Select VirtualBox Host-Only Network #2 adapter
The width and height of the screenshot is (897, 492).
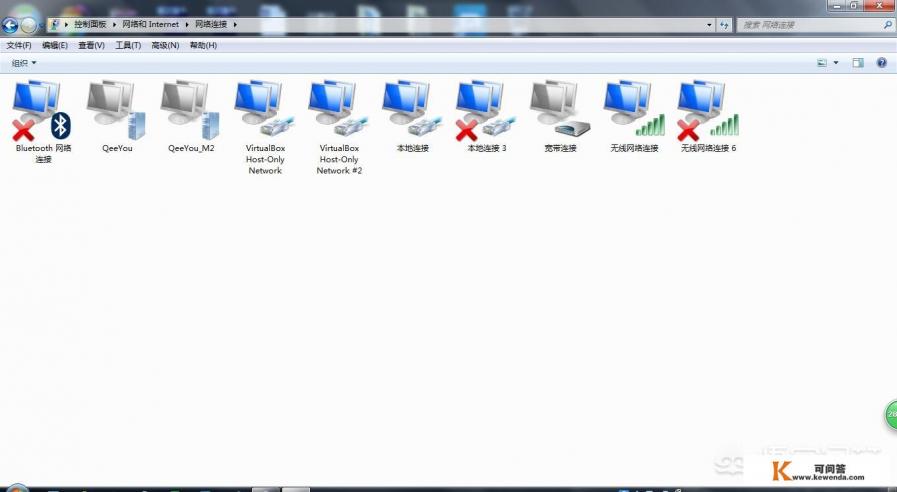click(x=339, y=112)
